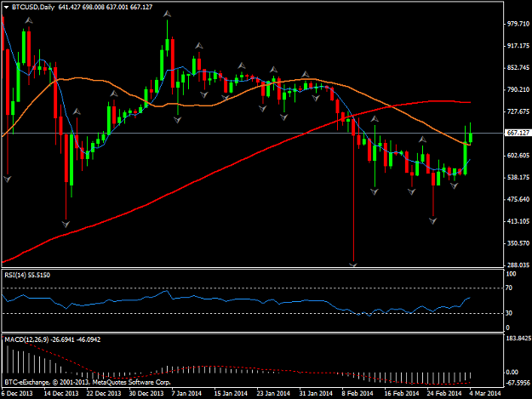Click the 475.640 price axis label

518,199
